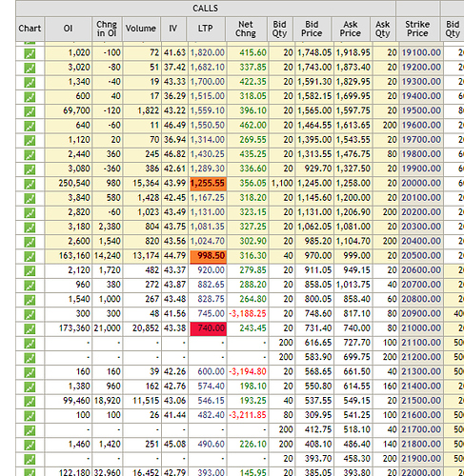464x476 pixels.
Task: Open chart icon for strike 20300.00
Action: coord(30,228)
